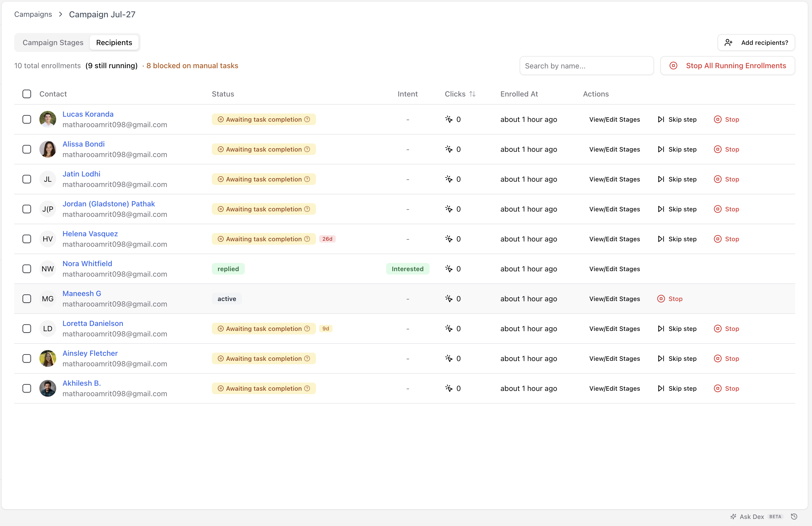Click the clicks cursor icon in Nora Whitfield's row
812x526 pixels.
tap(449, 269)
